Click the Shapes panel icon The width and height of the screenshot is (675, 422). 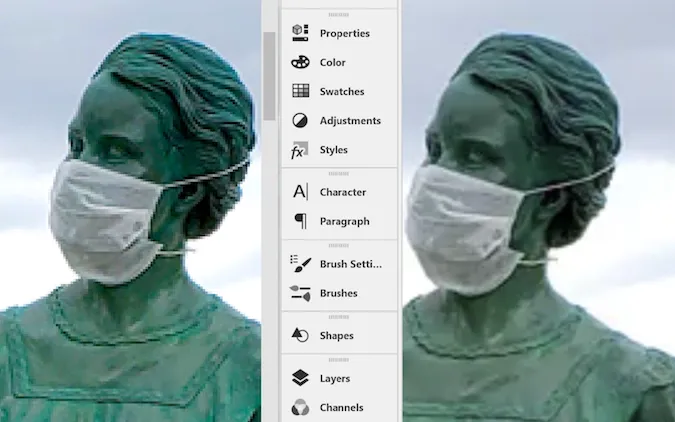[x=300, y=335]
